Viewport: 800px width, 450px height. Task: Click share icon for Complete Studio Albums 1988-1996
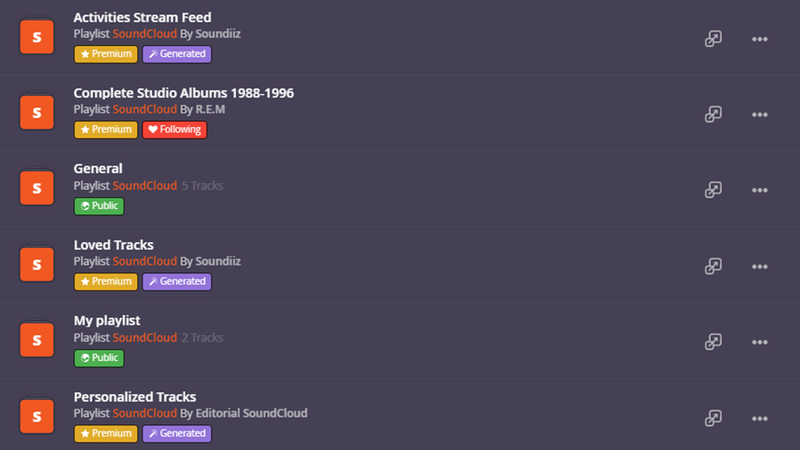pyautogui.click(x=713, y=114)
